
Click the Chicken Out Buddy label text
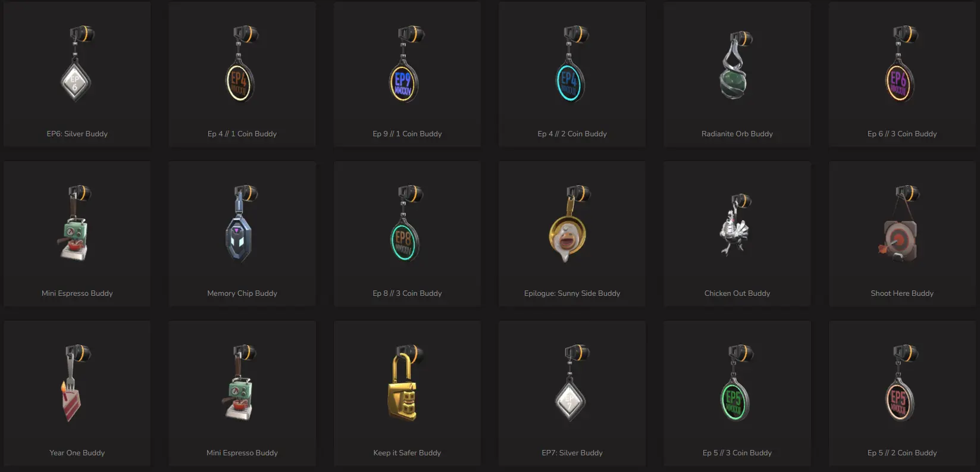pos(737,293)
